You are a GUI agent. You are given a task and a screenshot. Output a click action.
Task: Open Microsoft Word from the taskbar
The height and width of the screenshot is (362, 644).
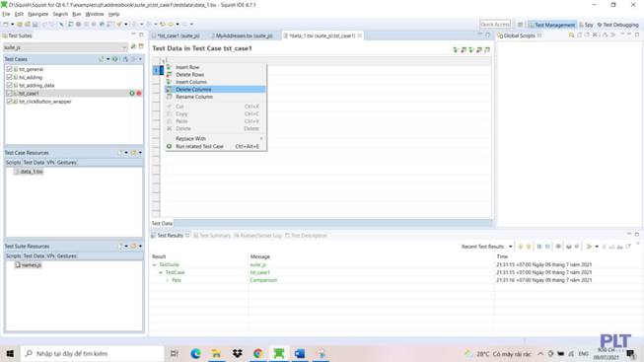pos(300,353)
